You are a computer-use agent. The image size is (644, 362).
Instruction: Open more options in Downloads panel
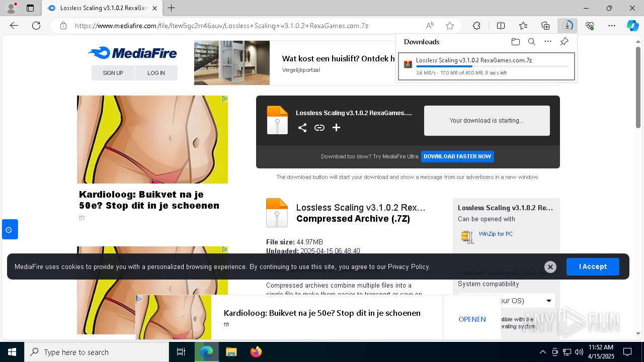tap(548, 42)
